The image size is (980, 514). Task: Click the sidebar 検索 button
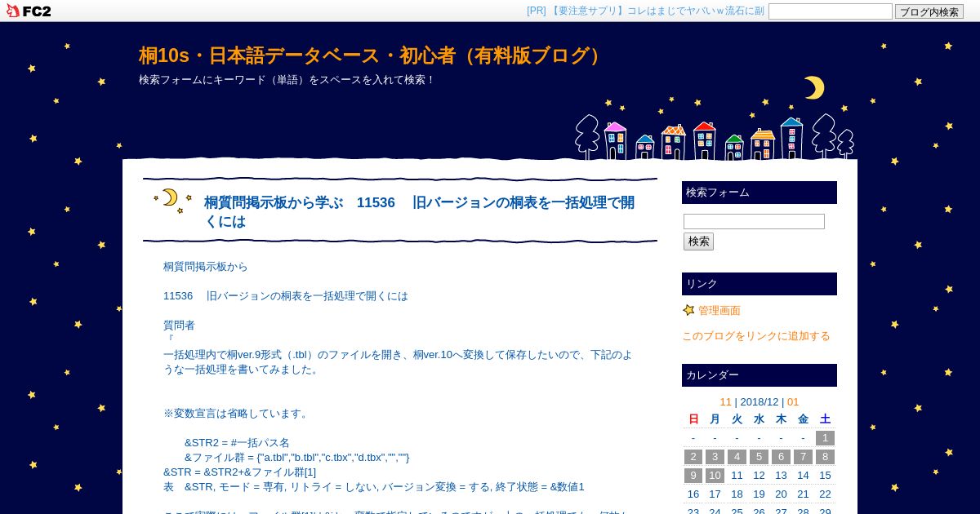coord(698,241)
